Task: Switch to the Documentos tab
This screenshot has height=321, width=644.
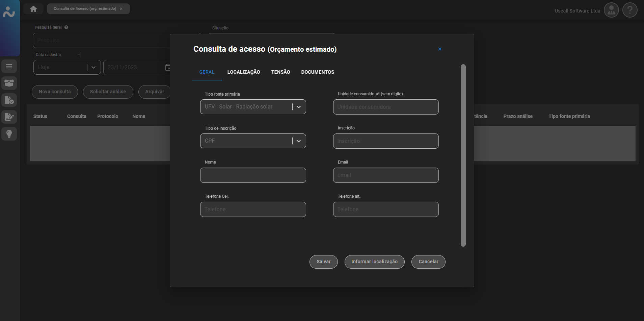Action: coord(318,72)
